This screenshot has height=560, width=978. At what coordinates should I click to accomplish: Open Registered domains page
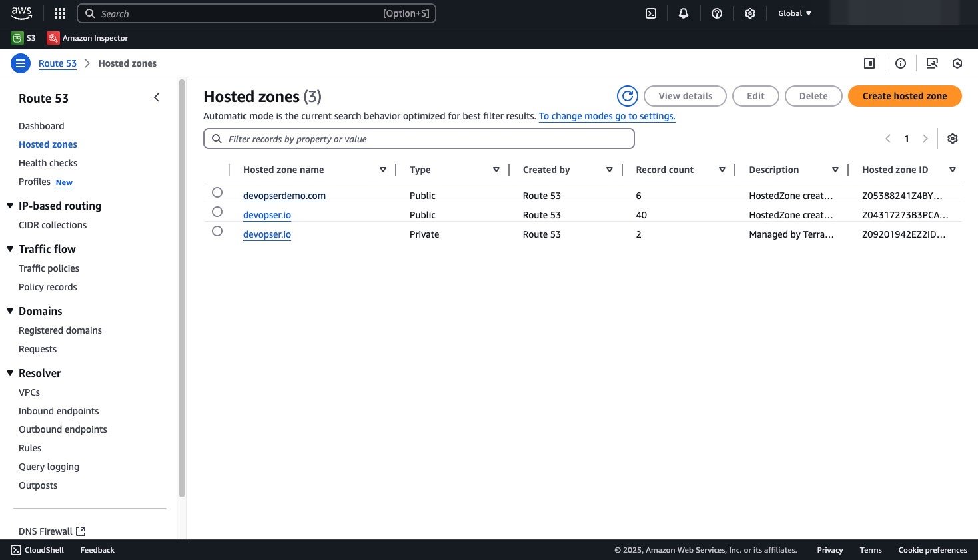(60, 330)
